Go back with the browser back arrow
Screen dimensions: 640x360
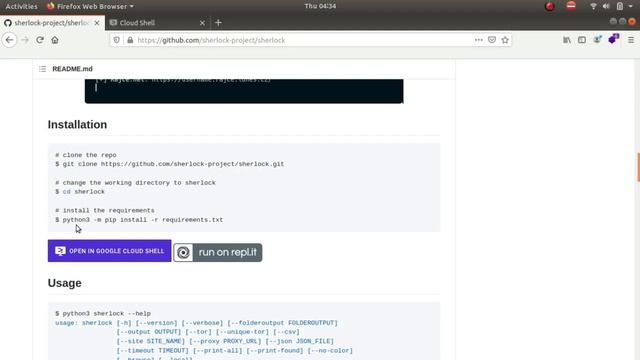pos(9,40)
